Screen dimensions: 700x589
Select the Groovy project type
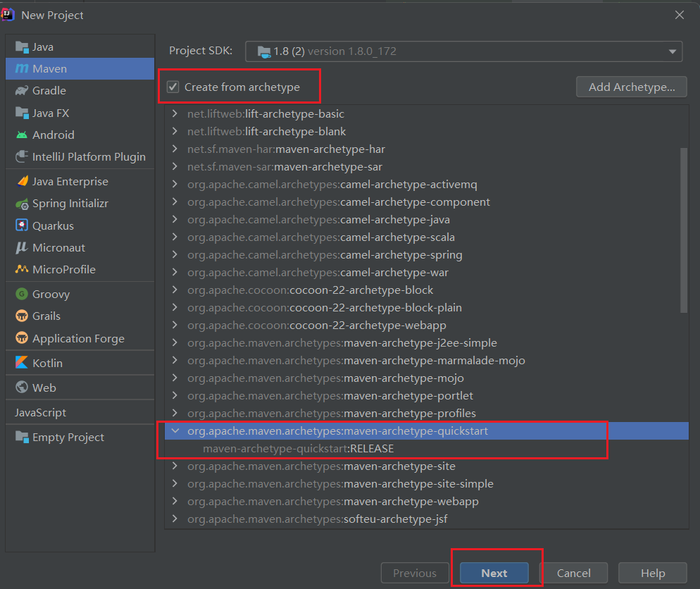pos(52,294)
